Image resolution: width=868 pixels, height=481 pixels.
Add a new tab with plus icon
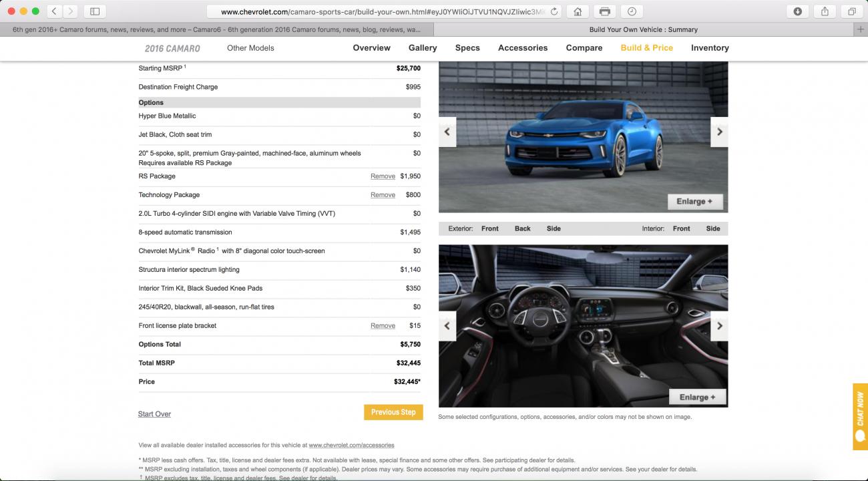point(861,29)
